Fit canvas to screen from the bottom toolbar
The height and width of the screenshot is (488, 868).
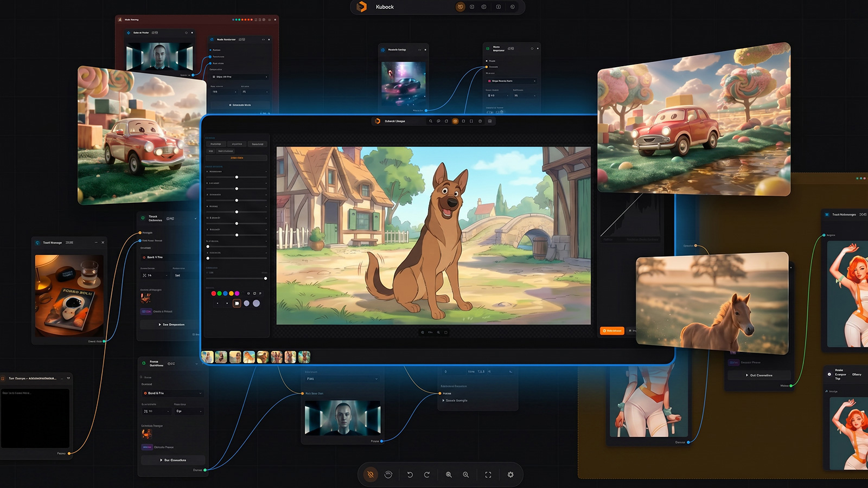pos(488,474)
